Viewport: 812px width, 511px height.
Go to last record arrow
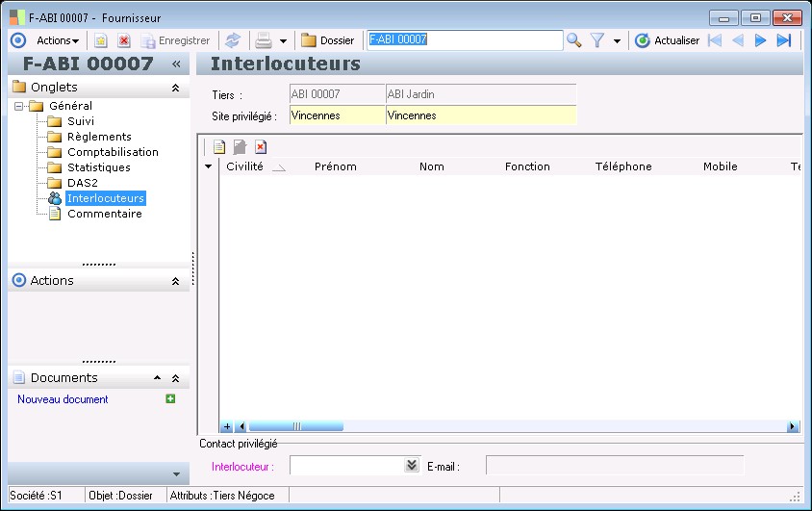tap(784, 40)
